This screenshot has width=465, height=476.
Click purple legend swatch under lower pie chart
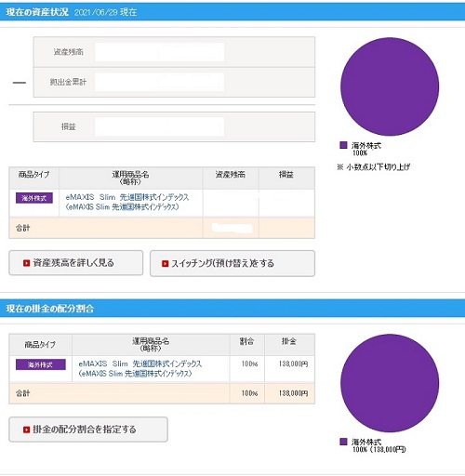click(343, 442)
